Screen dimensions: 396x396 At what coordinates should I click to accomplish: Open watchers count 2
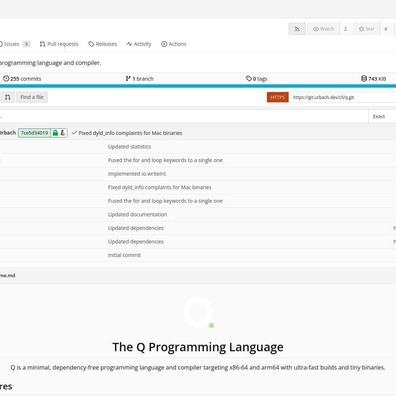click(345, 29)
